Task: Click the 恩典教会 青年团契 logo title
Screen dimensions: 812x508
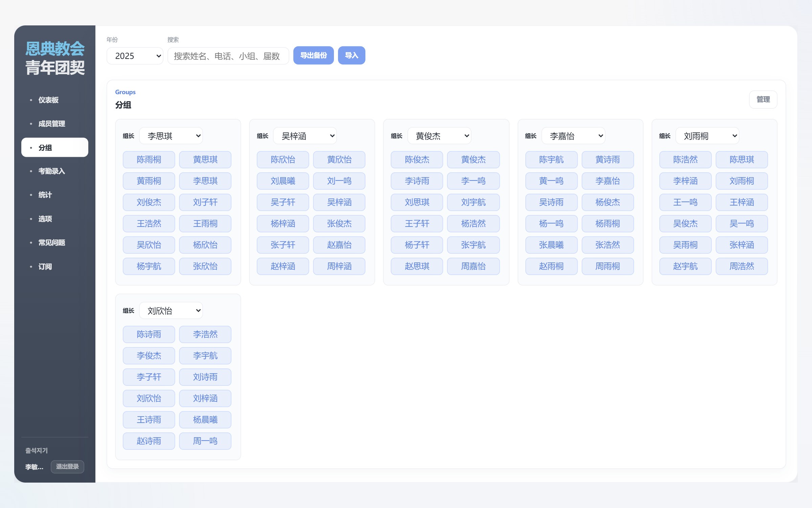Action: click(55, 58)
